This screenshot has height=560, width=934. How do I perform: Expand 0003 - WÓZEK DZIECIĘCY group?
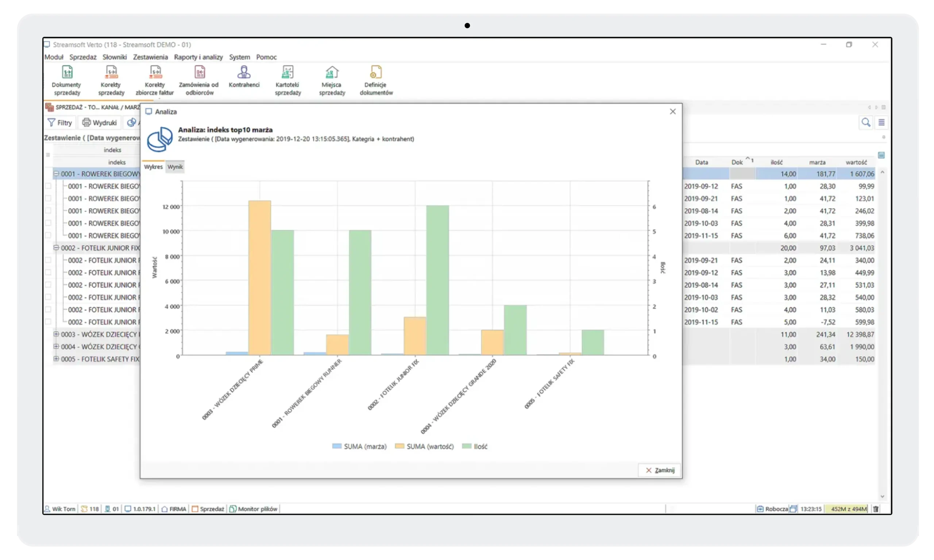click(x=56, y=334)
